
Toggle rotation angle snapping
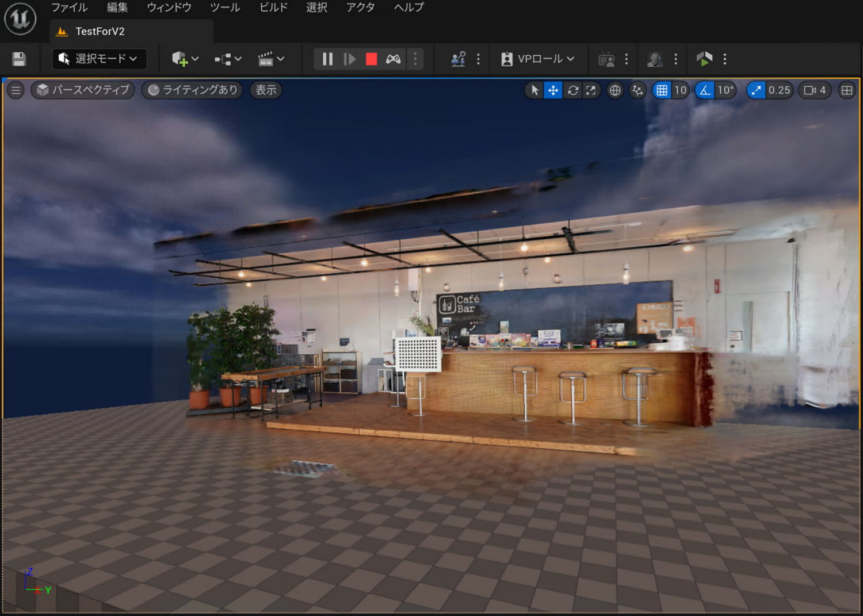point(705,90)
